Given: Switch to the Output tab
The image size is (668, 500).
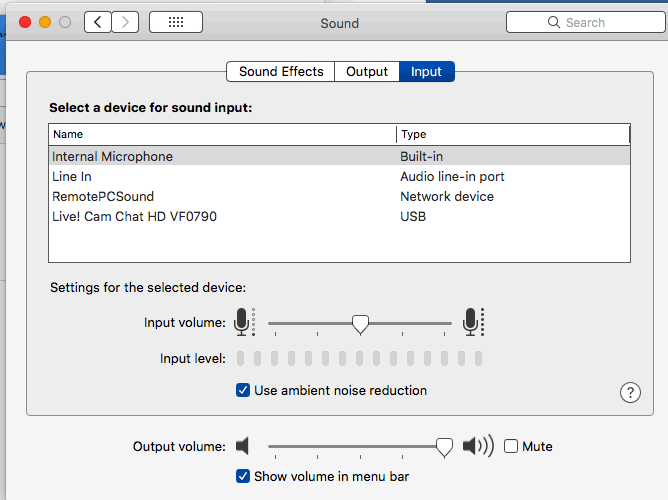Looking at the screenshot, I should click(x=367, y=72).
